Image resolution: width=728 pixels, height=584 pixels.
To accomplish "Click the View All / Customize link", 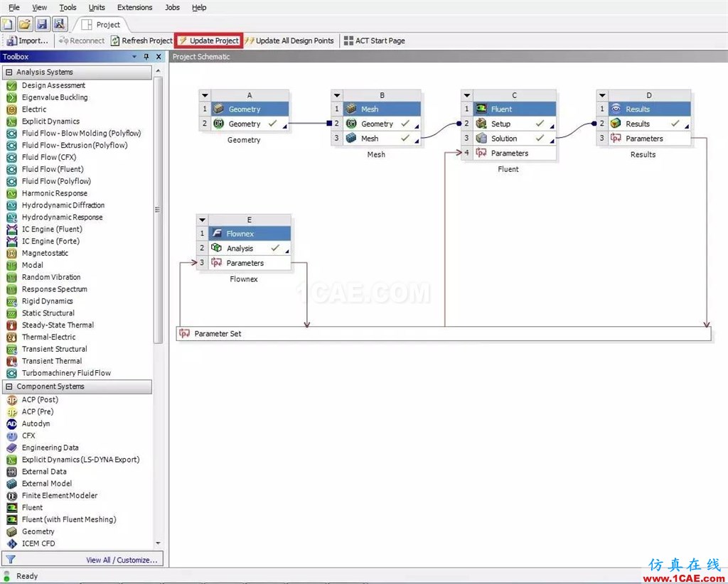I will (x=122, y=560).
